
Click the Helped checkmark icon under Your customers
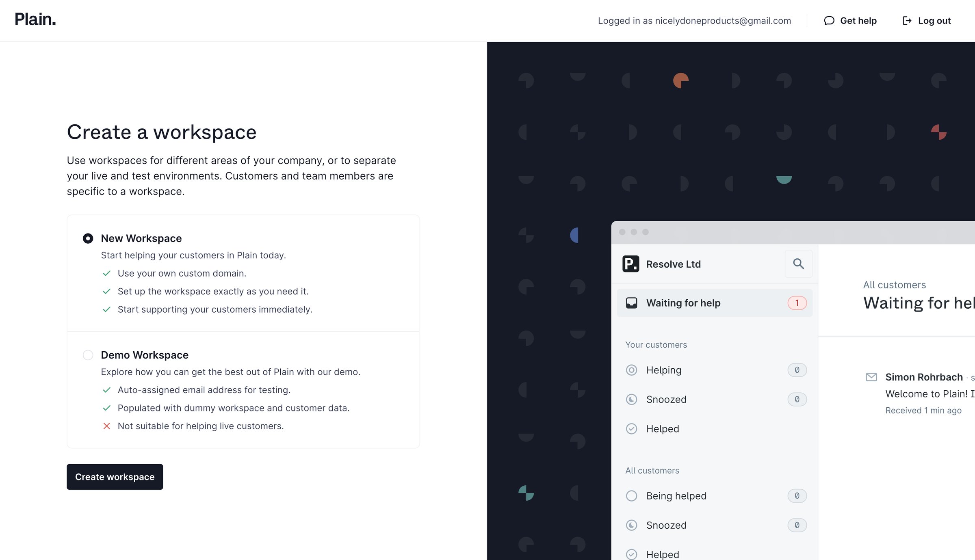click(x=631, y=429)
